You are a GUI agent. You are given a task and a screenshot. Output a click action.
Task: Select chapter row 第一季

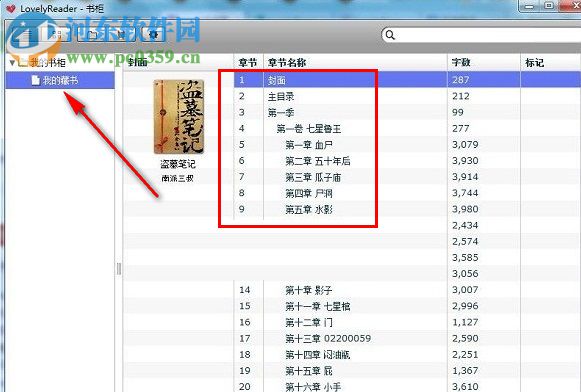281,113
